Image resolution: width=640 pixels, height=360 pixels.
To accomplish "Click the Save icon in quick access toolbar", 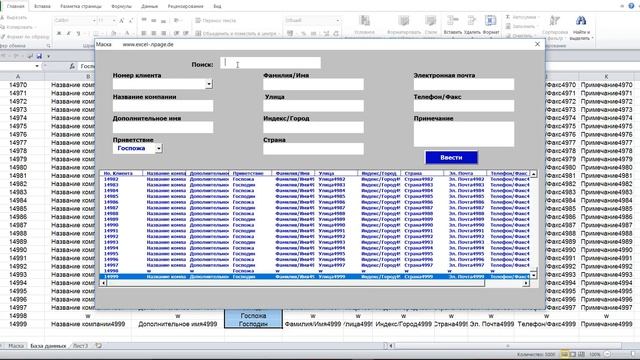I will click(x=39, y=56).
